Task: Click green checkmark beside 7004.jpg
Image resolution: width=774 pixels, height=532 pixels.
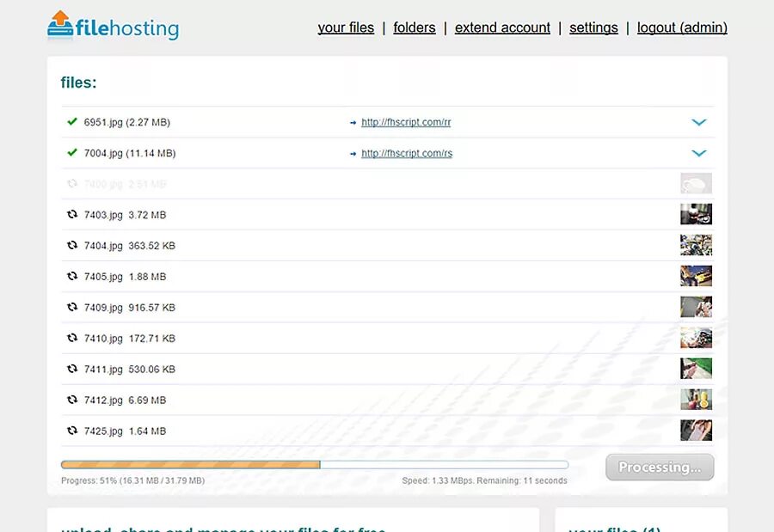Action: point(72,152)
